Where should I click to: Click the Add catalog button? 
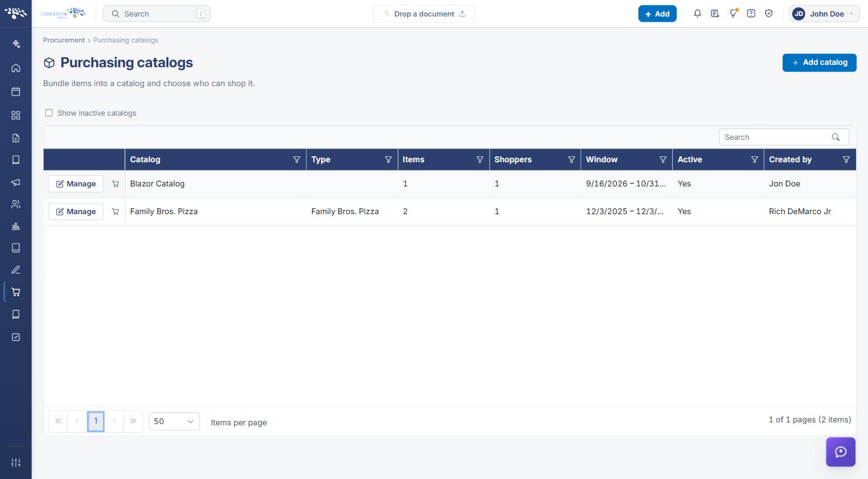point(819,63)
